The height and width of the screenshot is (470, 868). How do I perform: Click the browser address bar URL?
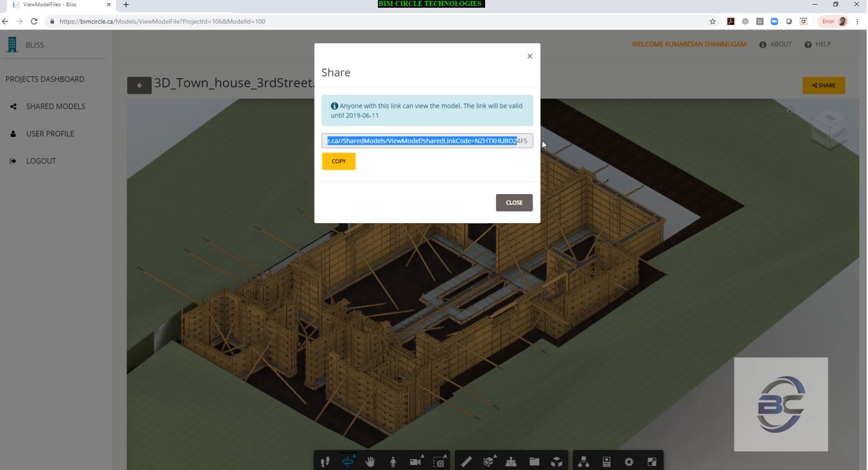[162, 21]
